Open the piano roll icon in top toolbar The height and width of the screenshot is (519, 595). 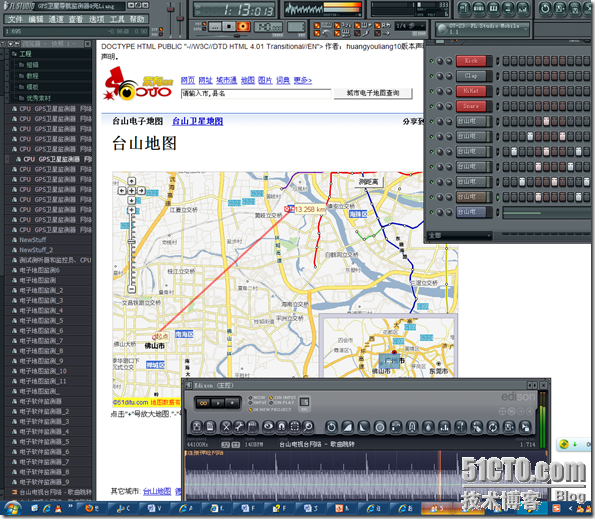(493, 8)
